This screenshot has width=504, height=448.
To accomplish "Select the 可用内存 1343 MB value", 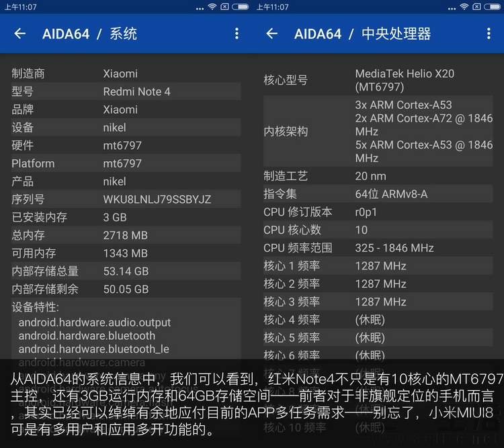I will click(x=126, y=254).
